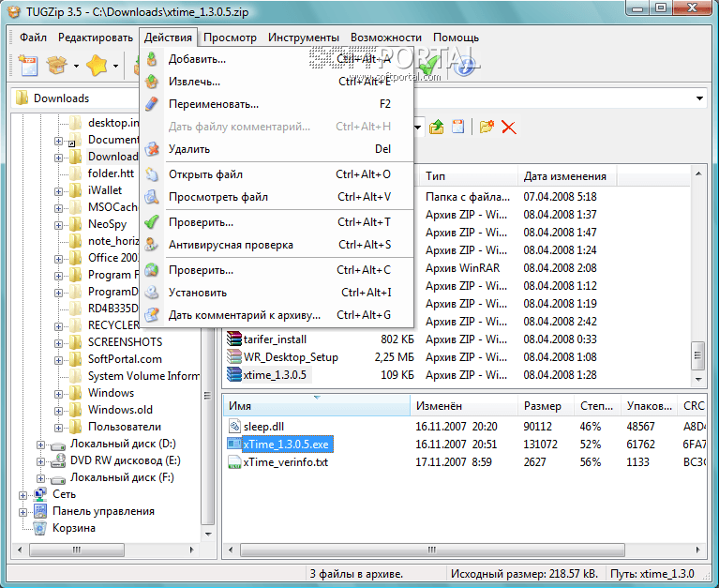The image size is (719, 588).
Task: Choose Антивирусная проверка menu entry
Action: (277, 245)
